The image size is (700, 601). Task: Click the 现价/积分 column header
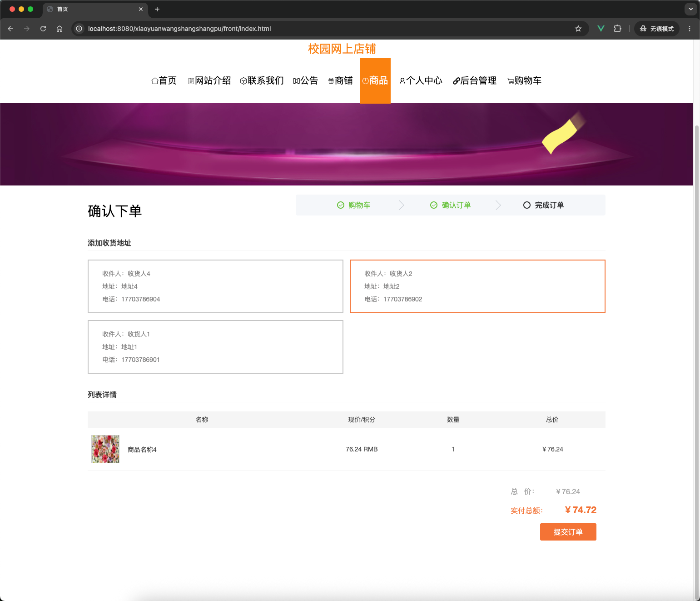coord(362,420)
